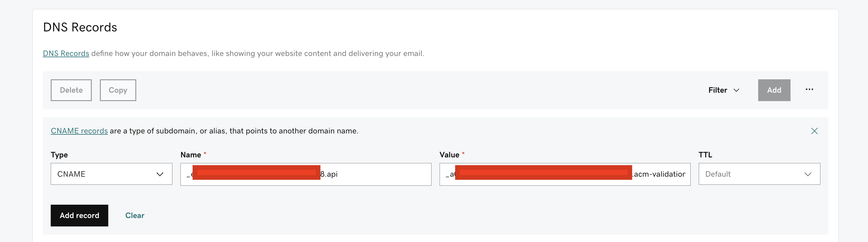Image resolution: width=868 pixels, height=242 pixels.
Task: Click the Clear link
Action: click(134, 215)
